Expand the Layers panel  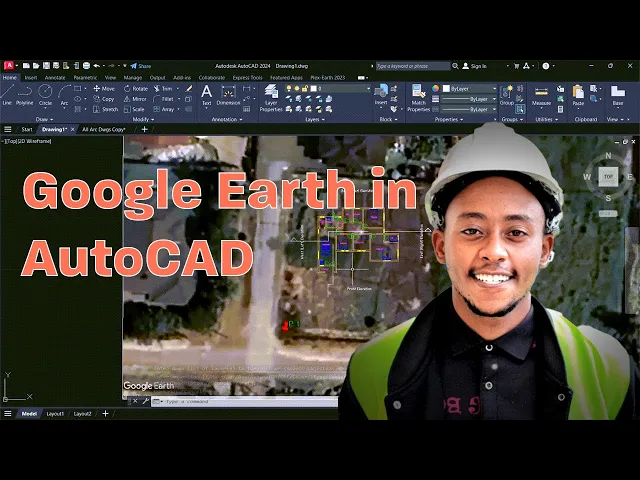tap(315, 120)
